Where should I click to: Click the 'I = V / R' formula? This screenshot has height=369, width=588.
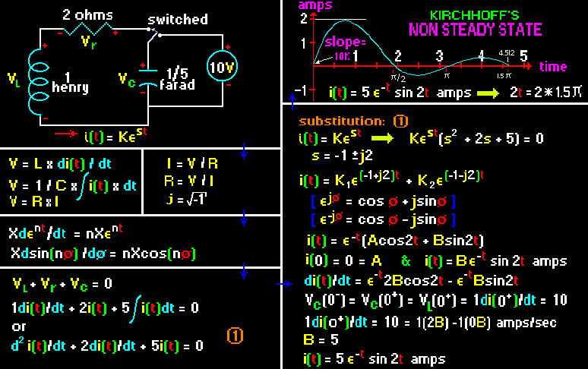point(192,164)
